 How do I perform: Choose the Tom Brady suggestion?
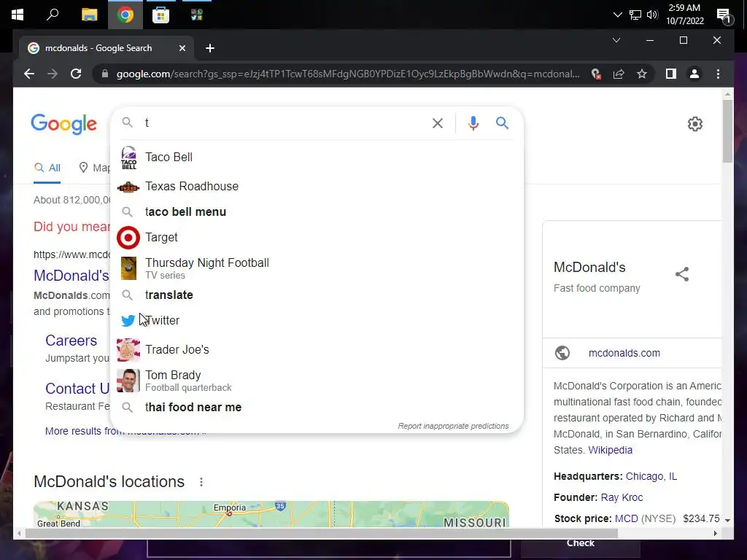click(317, 381)
